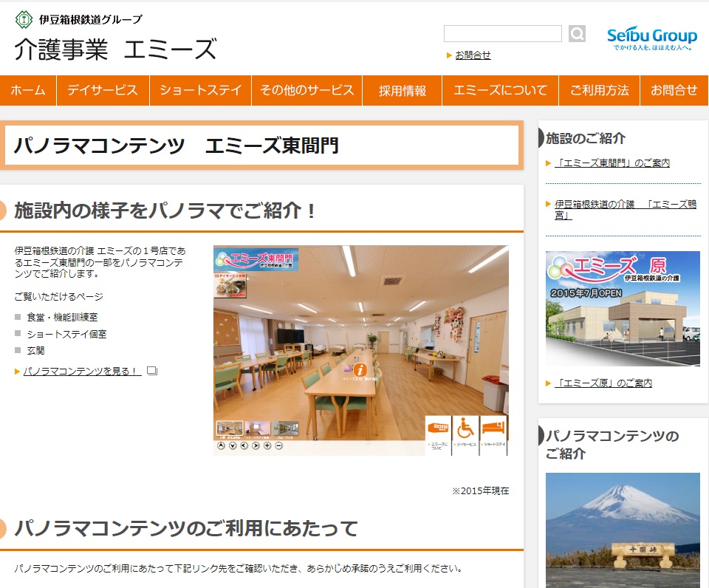Open the お問合せ navigation menu item
Image resolution: width=709 pixels, height=588 pixels.
tap(674, 90)
